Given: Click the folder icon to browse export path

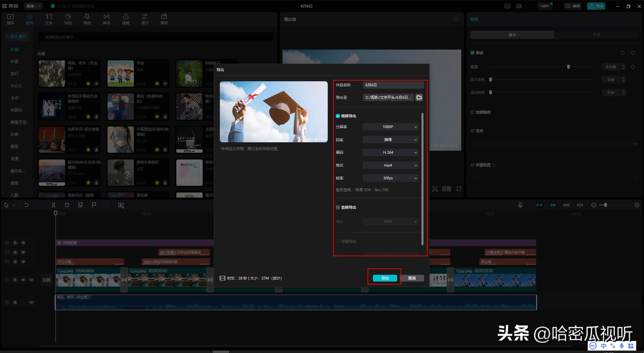Looking at the screenshot, I should [x=419, y=97].
